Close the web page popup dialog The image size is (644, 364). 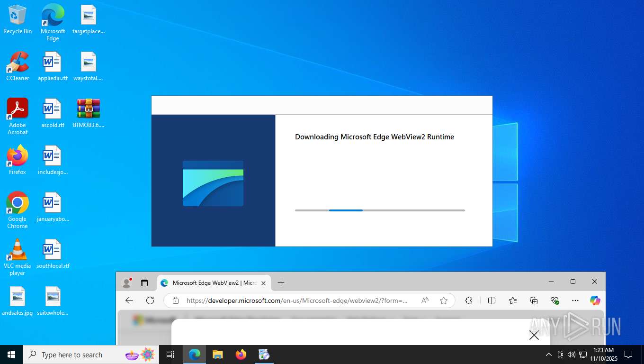click(x=534, y=335)
